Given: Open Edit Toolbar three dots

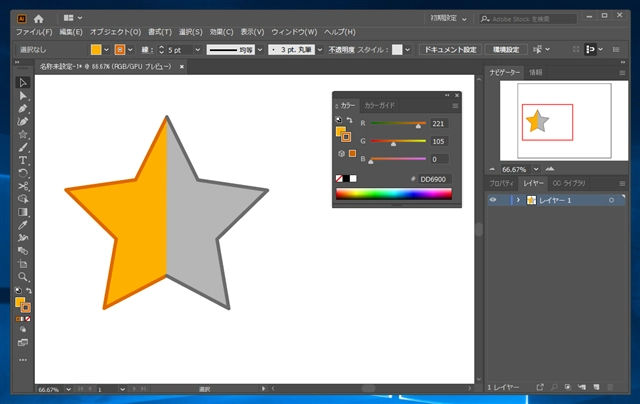Looking at the screenshot, I should [23, 360].
